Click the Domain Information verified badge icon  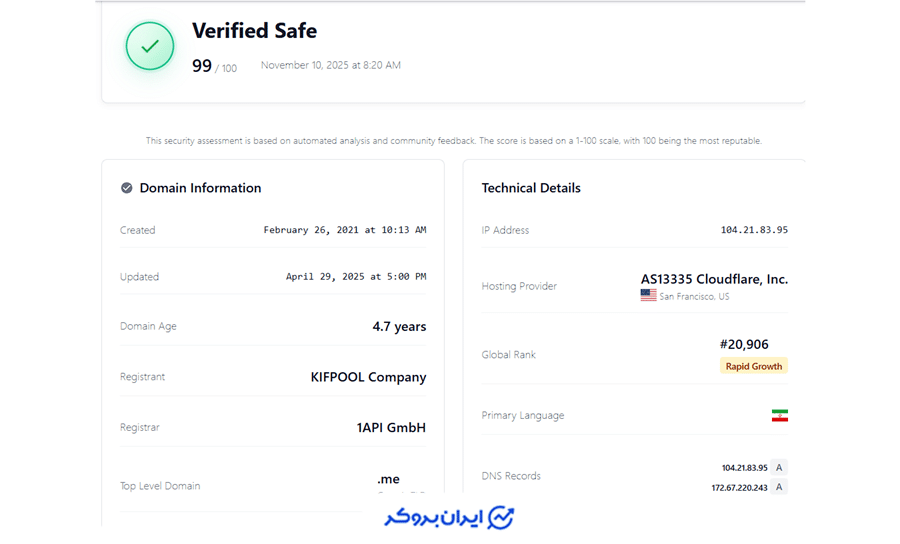127,188
